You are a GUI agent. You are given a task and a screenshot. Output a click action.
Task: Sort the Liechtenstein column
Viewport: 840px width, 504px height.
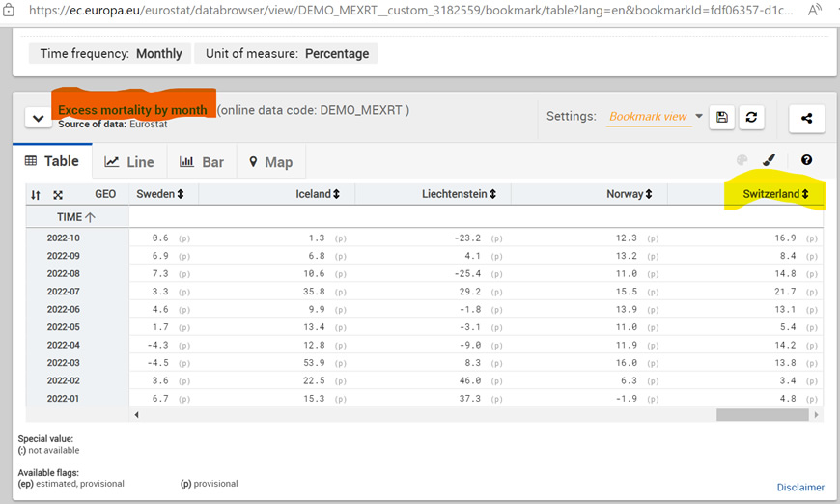tap(492, 194)
